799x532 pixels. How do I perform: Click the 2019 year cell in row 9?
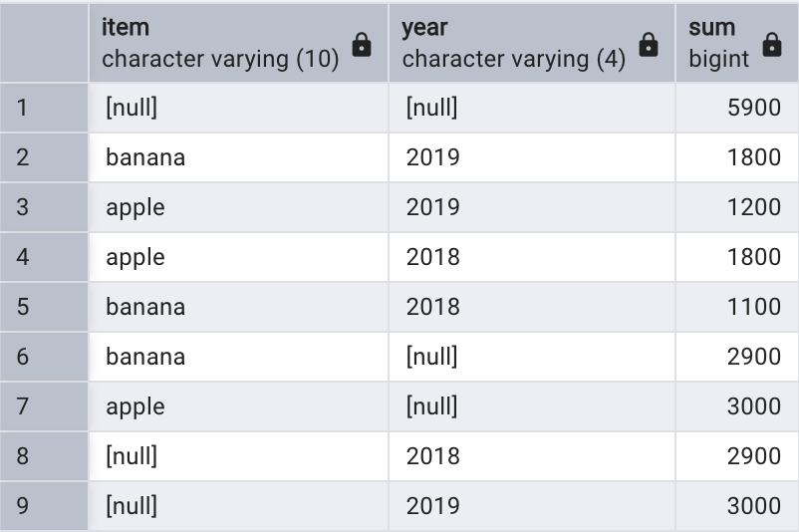[x=532, y=505]
